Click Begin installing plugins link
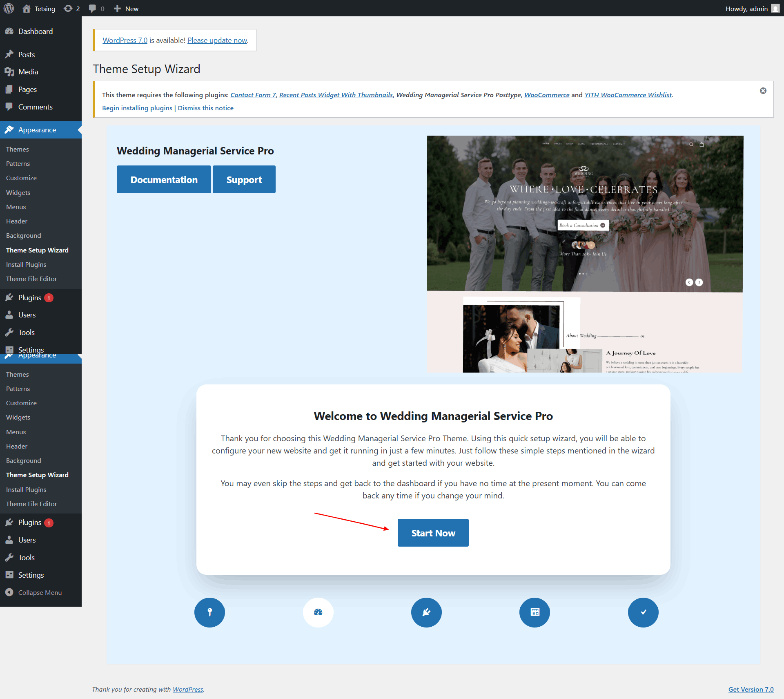Viewport: 784px width, 699px height. coord(137,108)
